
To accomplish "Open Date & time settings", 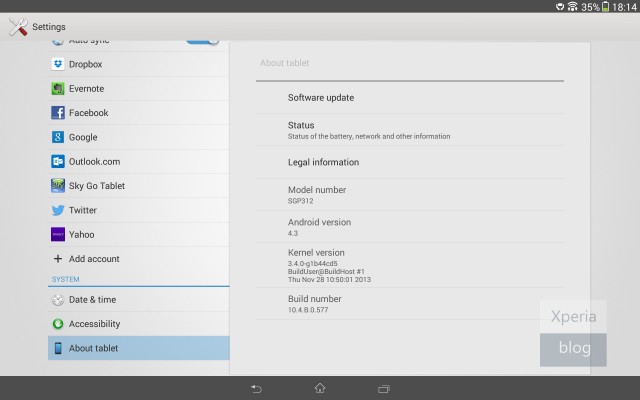I will point(139,300).
